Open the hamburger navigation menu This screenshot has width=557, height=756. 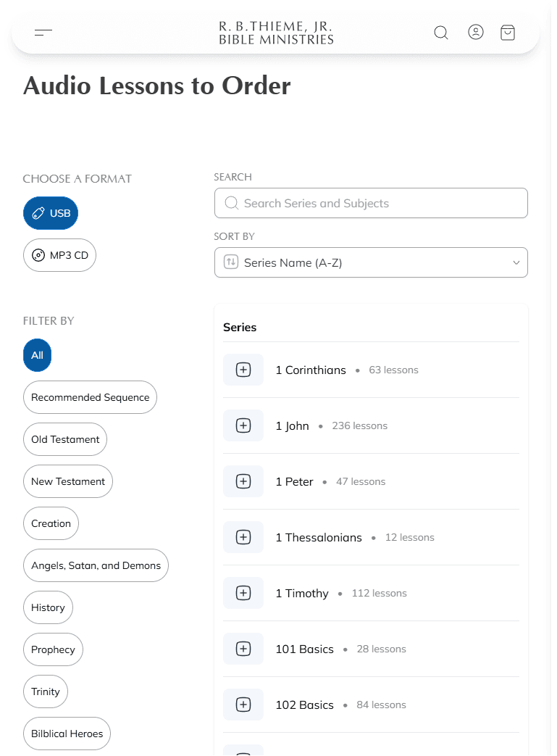point(43,32)
